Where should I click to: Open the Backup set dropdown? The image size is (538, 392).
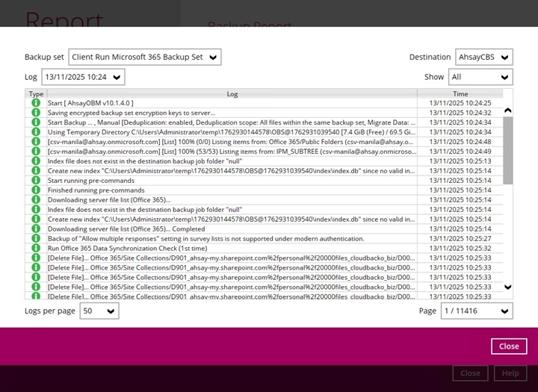pos(145,57)
